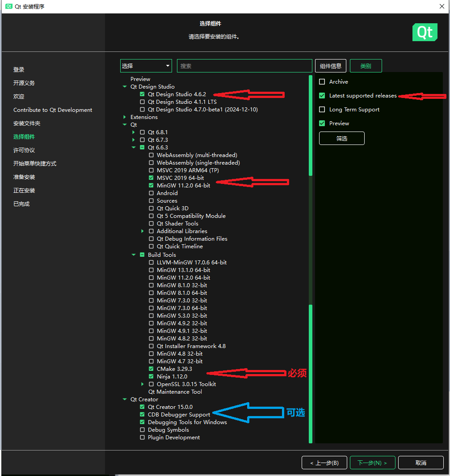Cancel installation with 取消 button
The image size is (450, 476).
click(x=421, y=463)
